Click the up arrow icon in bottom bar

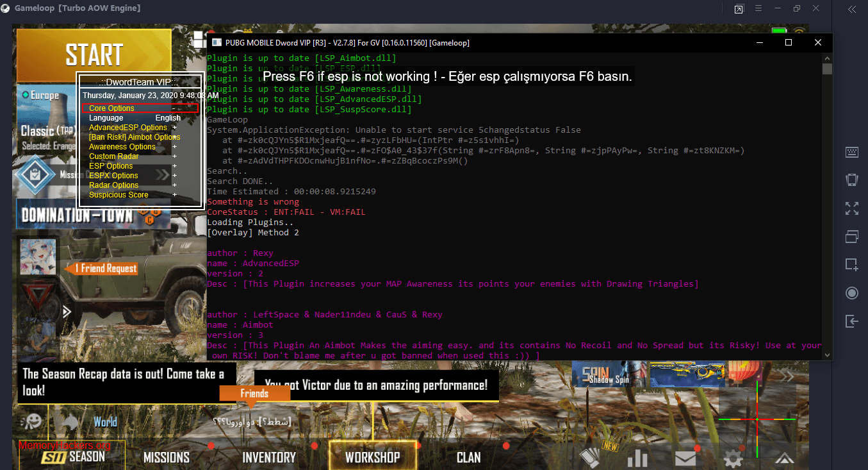click(x=784, y=458)
